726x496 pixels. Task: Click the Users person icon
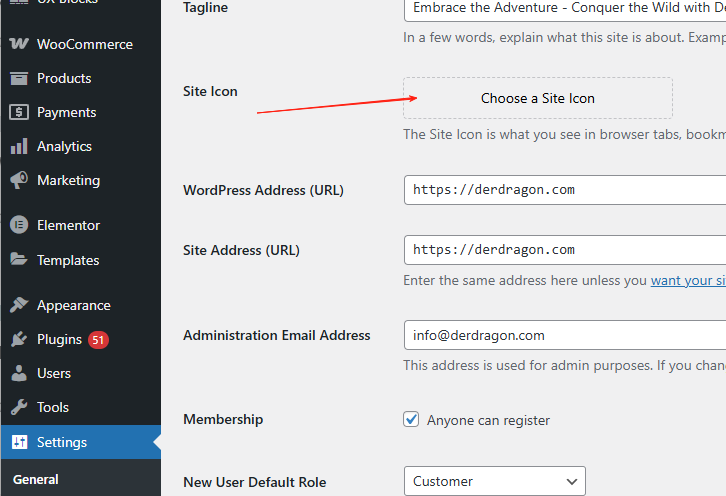pyautogui.click(x=19, y=373)
